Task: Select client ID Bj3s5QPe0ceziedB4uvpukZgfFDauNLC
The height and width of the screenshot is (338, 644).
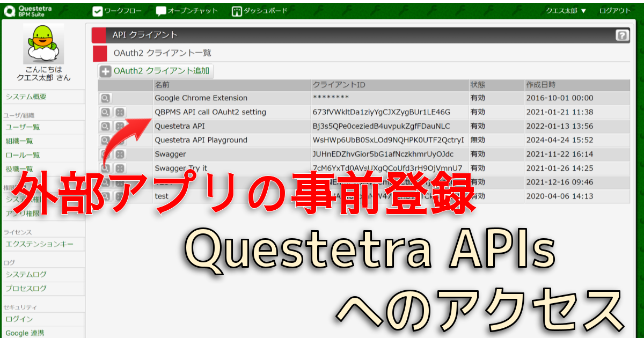Action: [x=382, y=126]
